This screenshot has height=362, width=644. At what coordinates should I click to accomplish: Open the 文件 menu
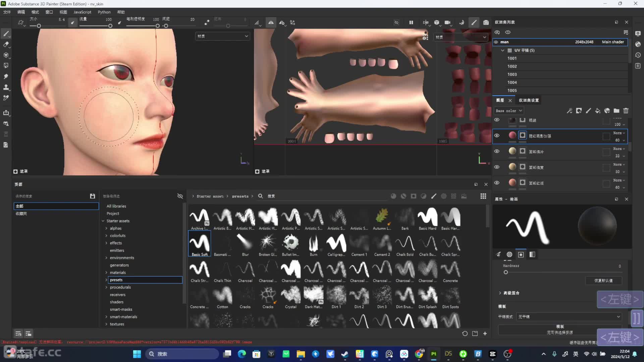click(x=7, y=12)
